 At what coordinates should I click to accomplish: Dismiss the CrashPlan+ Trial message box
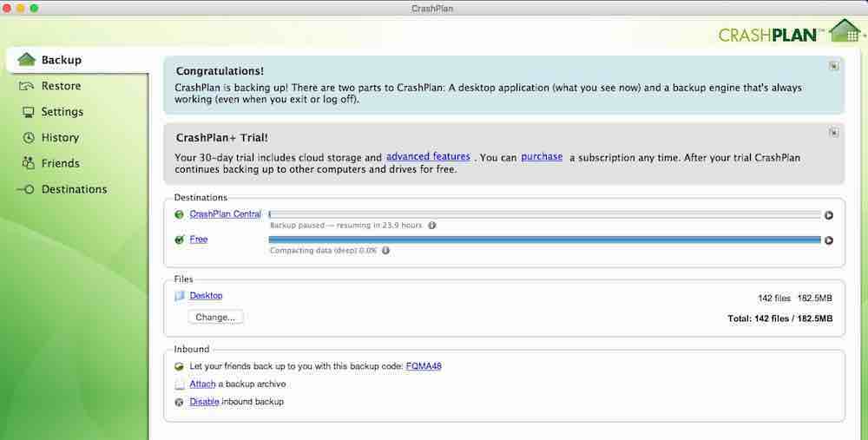833,133
